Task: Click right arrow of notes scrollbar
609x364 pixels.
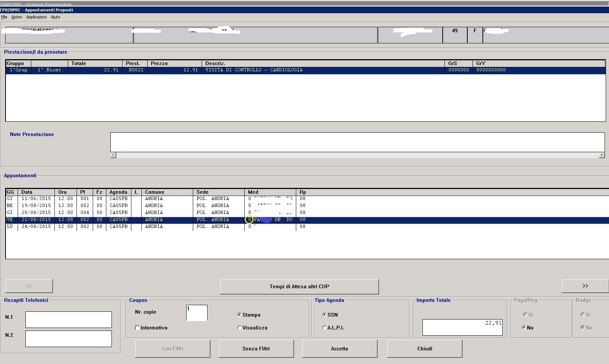Action: click(x=602, y=155)
